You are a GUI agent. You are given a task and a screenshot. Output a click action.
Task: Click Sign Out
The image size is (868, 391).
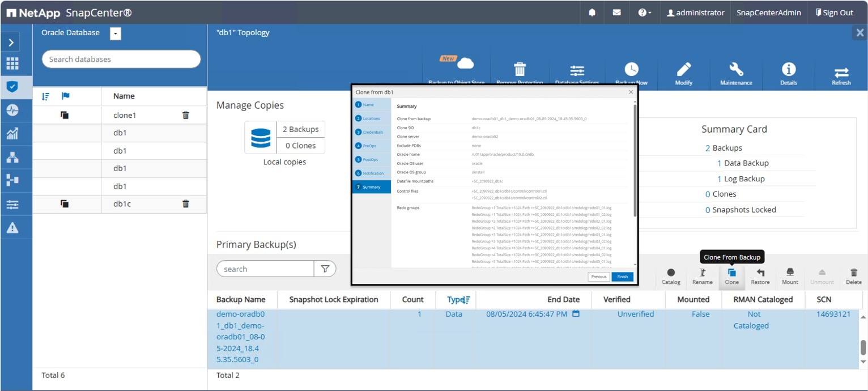(x=834, y=12)
